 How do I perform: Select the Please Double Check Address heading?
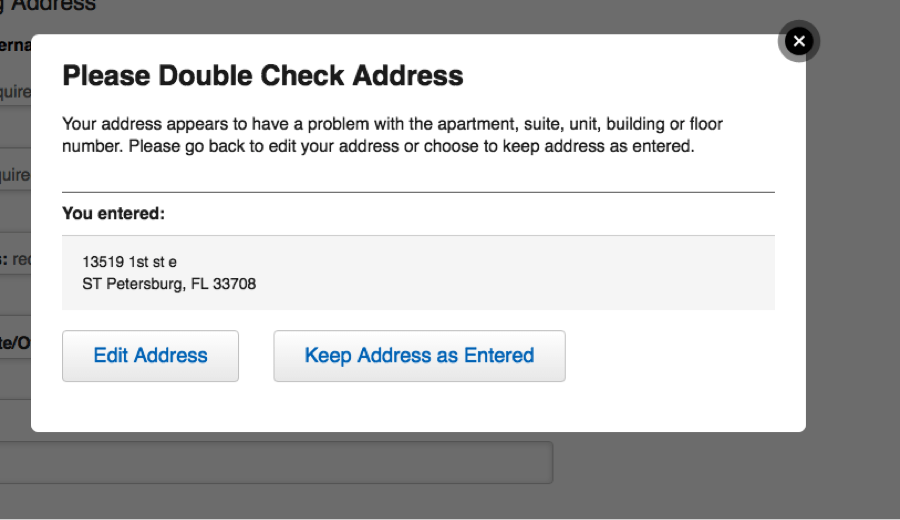pyautogui.click(x=263, y=76)
